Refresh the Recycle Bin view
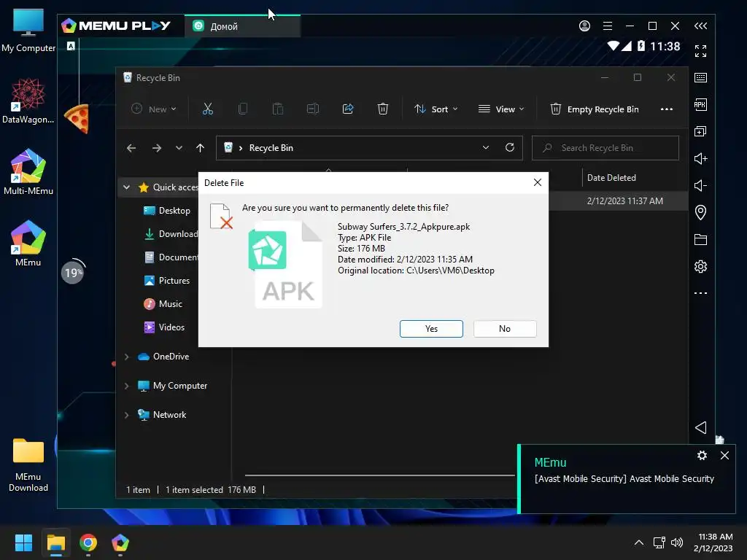 [510, 147]
